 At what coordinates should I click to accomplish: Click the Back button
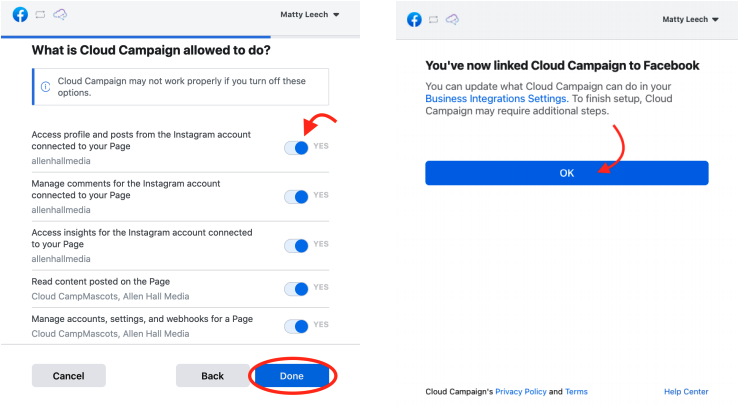click(x=213, y=376)
